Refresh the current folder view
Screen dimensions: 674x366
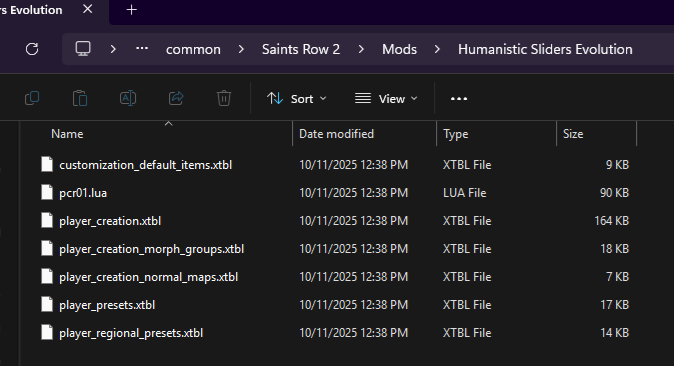pos(32,49)
